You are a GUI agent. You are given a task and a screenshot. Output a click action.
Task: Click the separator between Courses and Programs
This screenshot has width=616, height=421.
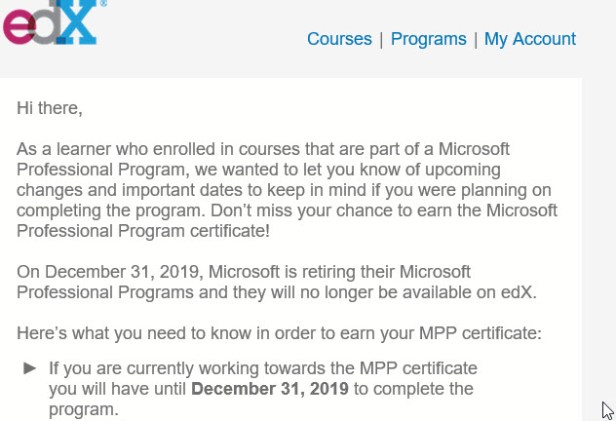(381, 39)
